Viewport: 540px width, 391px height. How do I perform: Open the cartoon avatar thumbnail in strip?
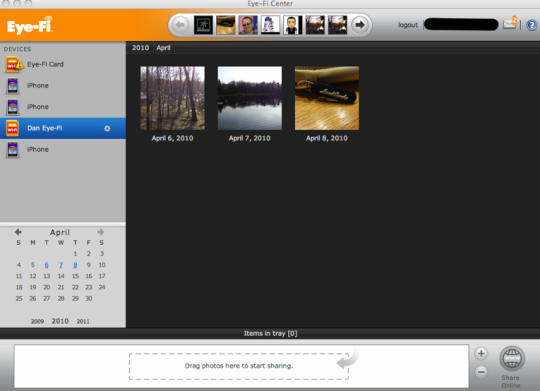293,25
